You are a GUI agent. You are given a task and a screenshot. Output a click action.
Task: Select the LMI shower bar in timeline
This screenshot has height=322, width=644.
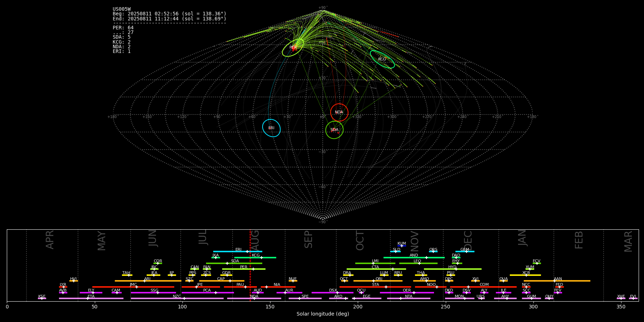click(375, 263)
